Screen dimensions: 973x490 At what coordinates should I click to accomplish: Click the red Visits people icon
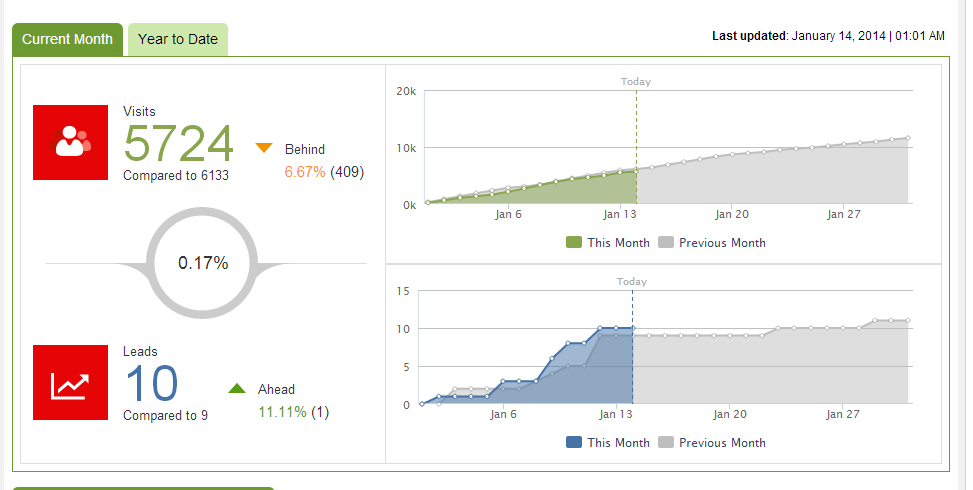71,143
